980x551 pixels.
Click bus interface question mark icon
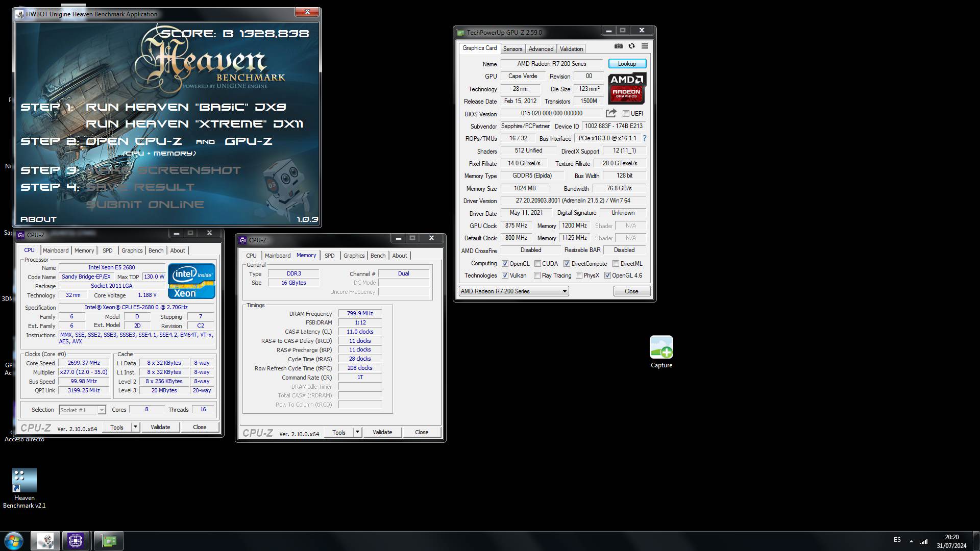click(x=644, y=138)
